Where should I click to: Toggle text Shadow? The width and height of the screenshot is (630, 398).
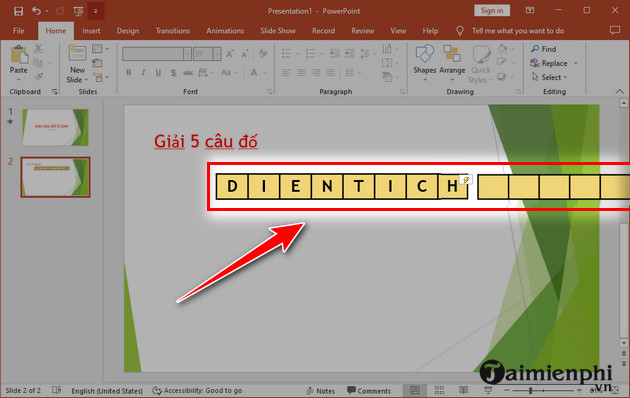click(x=173, y=73)
